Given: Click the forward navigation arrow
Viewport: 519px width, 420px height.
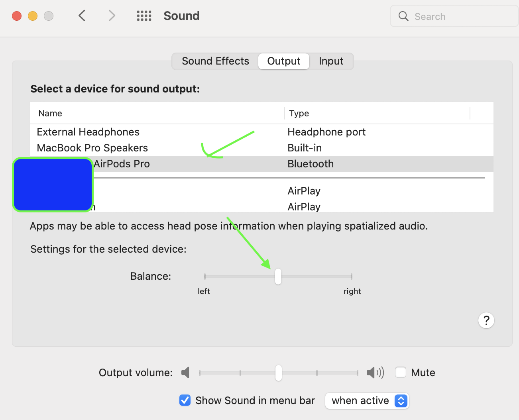Looking at the screenshot, I should pyautogui.click(x=112, y=16).
